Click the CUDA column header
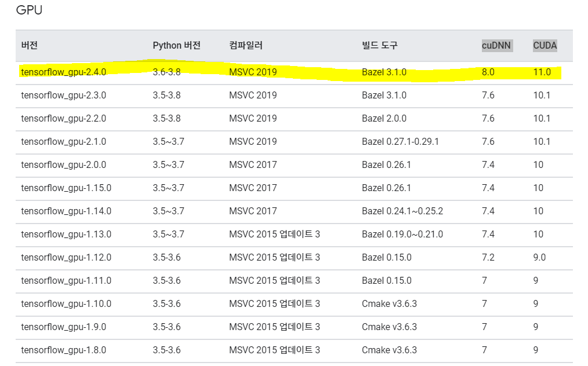The image size is (588, 366). [545, 45]
